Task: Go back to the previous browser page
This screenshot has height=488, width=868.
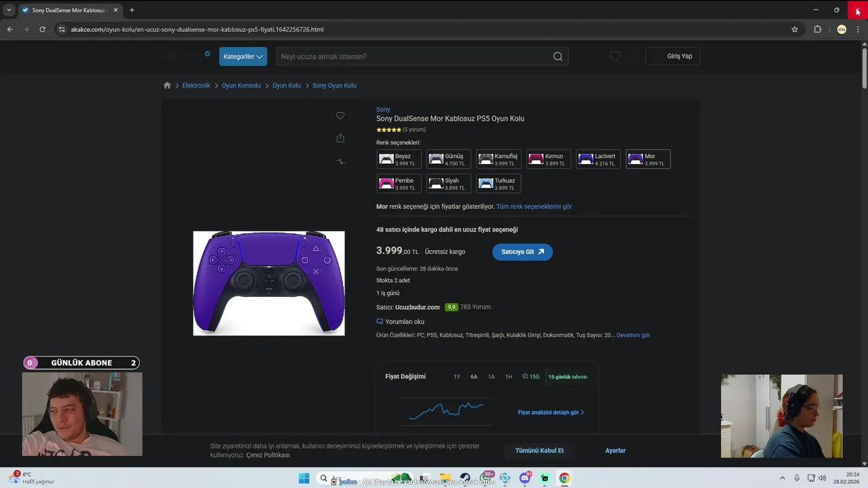Action: [x=9, y=29]
